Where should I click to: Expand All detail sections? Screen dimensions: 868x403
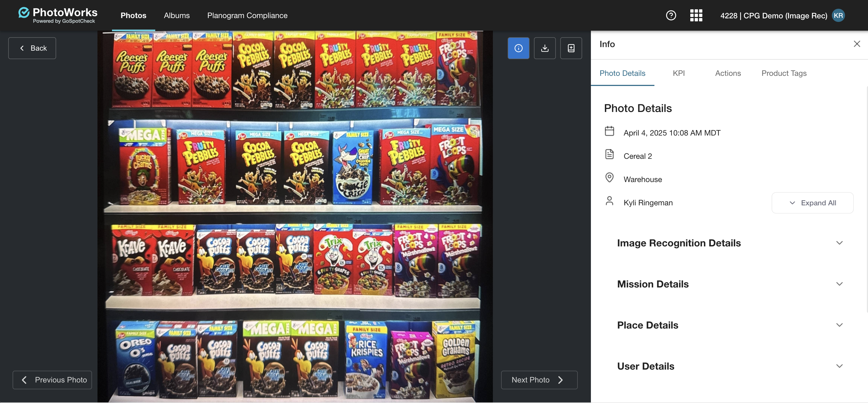point(812,203)
